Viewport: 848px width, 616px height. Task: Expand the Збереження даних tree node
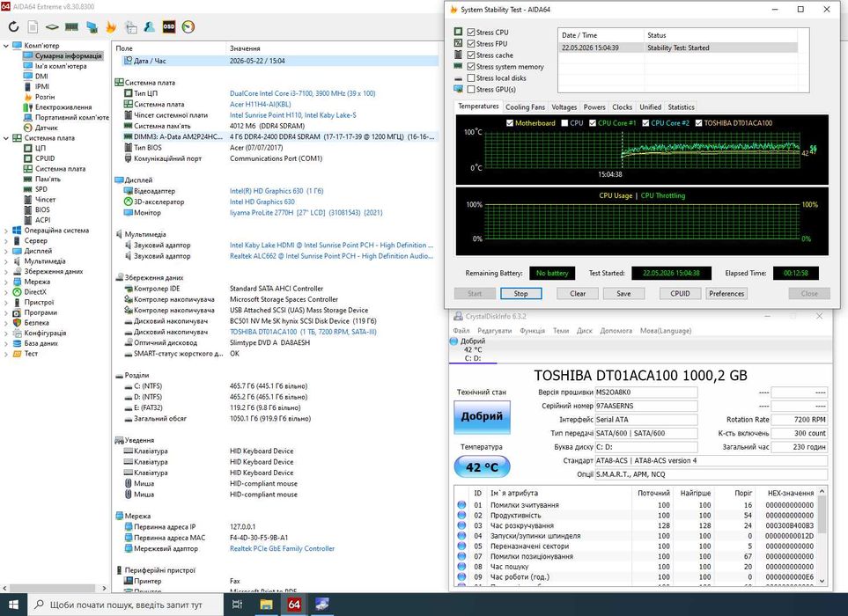(x=6, y=272)
